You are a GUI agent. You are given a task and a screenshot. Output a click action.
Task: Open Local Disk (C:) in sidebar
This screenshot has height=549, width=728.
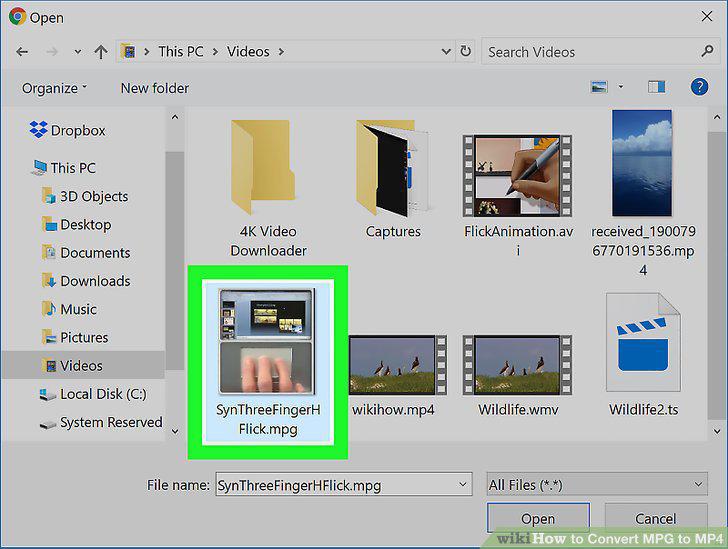click(x=93, y=394)
